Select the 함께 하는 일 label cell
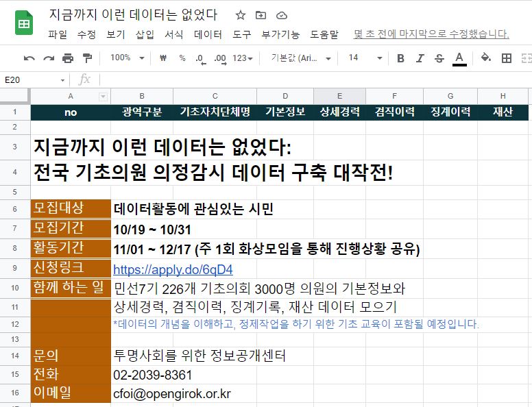The width and height of the screenshot is (532, 407). coord(71,288)
